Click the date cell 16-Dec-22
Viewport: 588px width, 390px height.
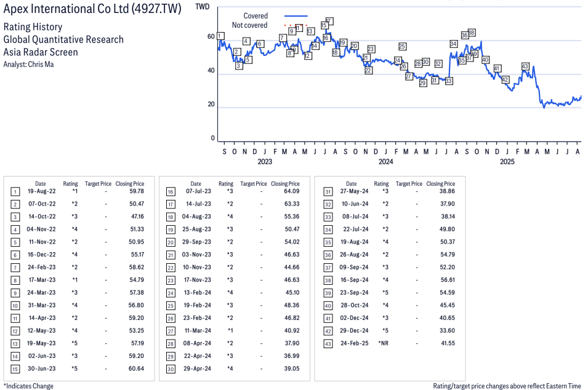coord(42,255)
